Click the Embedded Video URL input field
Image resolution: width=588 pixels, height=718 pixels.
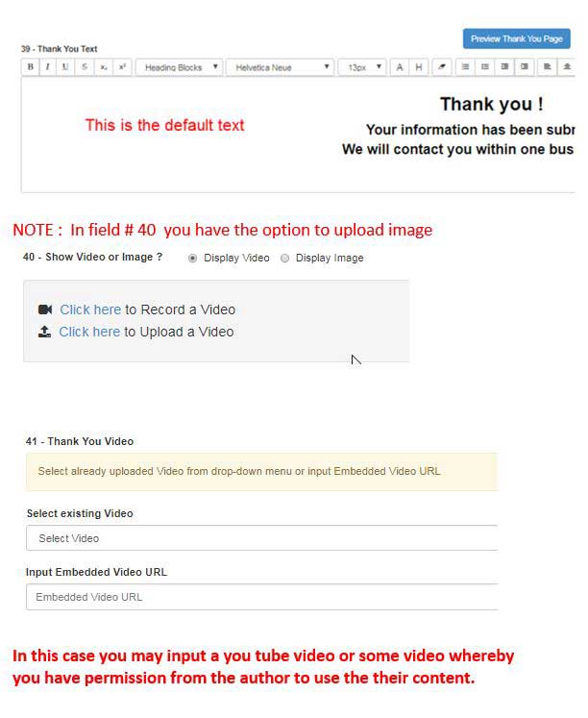pyautogui.click(x=261, y=597)
